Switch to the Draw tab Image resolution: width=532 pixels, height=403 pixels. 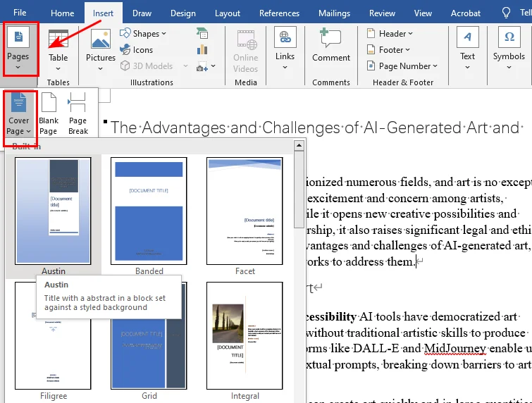(x=142, y=13)
